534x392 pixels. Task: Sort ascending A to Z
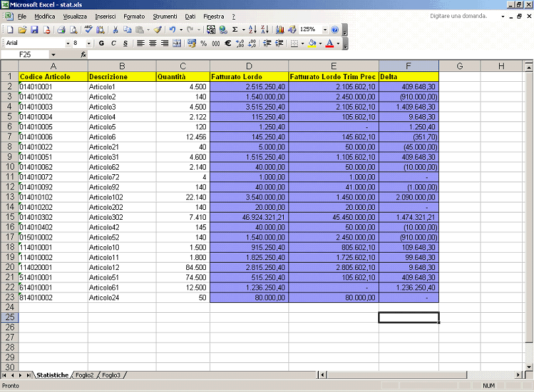tap(252, 30)
